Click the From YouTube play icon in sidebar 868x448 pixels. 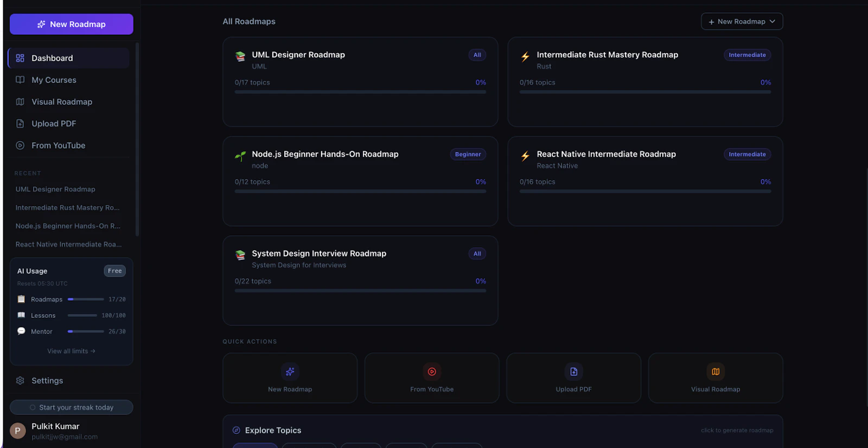click(x=20, y=145)
